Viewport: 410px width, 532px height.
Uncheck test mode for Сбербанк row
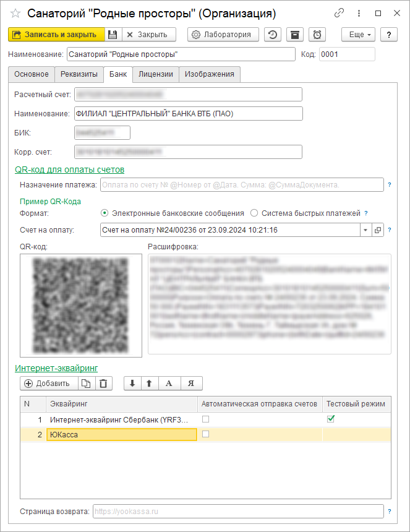(331, 419)
